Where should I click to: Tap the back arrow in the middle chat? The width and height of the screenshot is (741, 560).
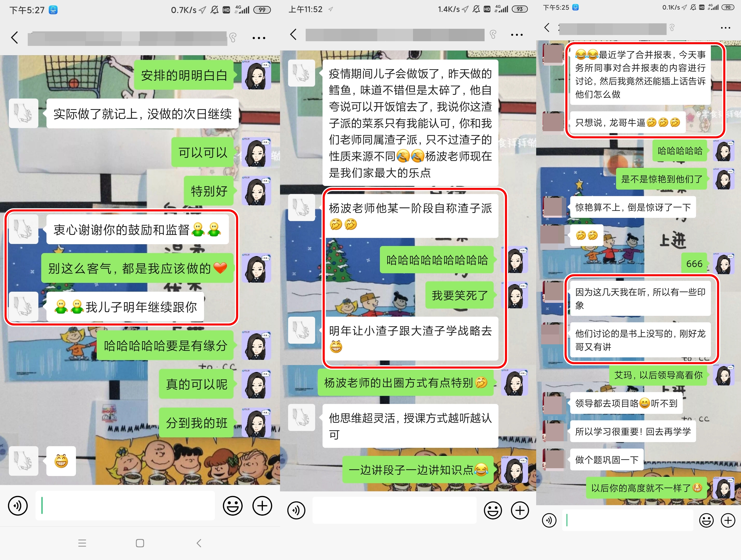pos(293,34)
